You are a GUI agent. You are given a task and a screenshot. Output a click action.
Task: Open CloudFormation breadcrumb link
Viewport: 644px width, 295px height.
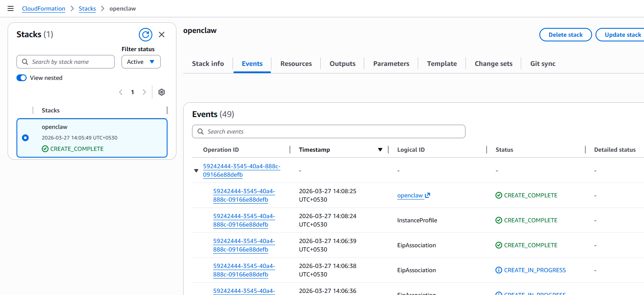point(43,8)
